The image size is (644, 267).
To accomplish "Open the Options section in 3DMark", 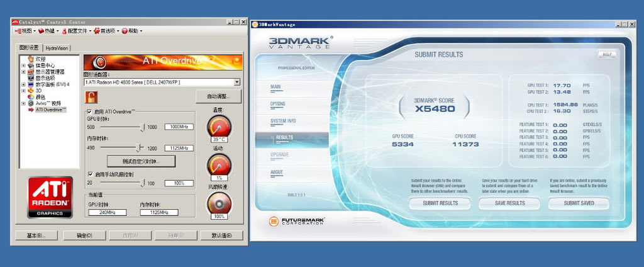I will click(x=277, y=104).
